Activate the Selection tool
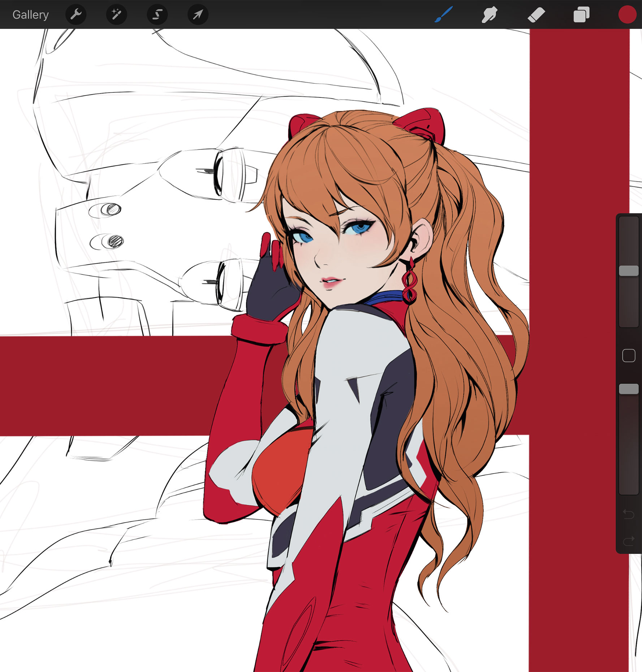Viewport: 642px width, 672px height. (x=157, y=14)
